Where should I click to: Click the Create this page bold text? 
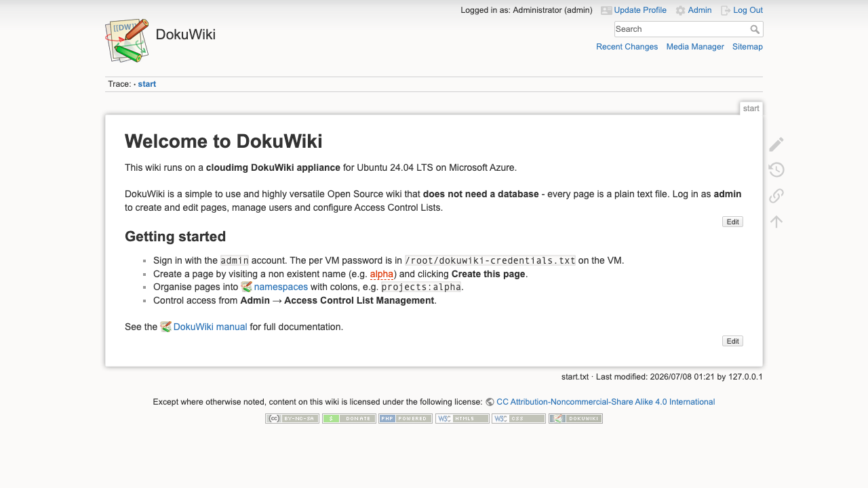point(488,274)
